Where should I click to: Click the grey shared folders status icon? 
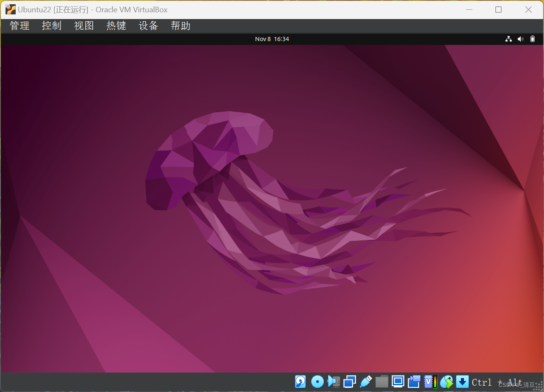point(382,382)
